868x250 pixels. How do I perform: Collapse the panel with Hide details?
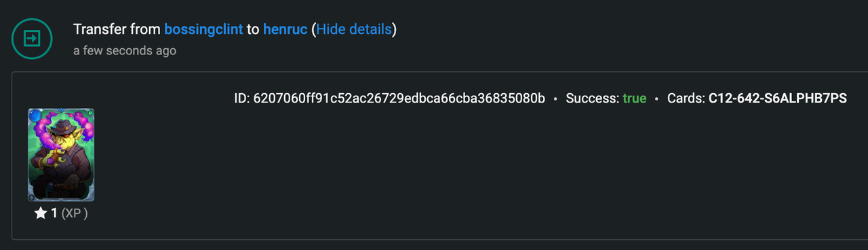click(x=354, y=30)
